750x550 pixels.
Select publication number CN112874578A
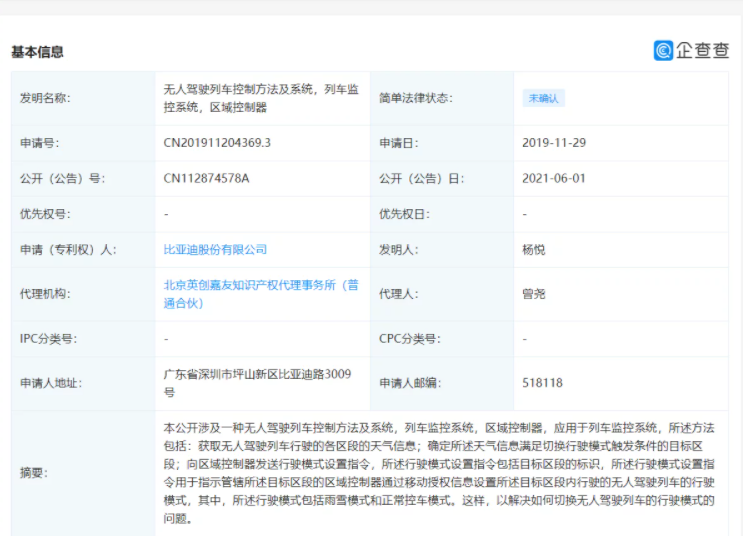click(206, 179)
